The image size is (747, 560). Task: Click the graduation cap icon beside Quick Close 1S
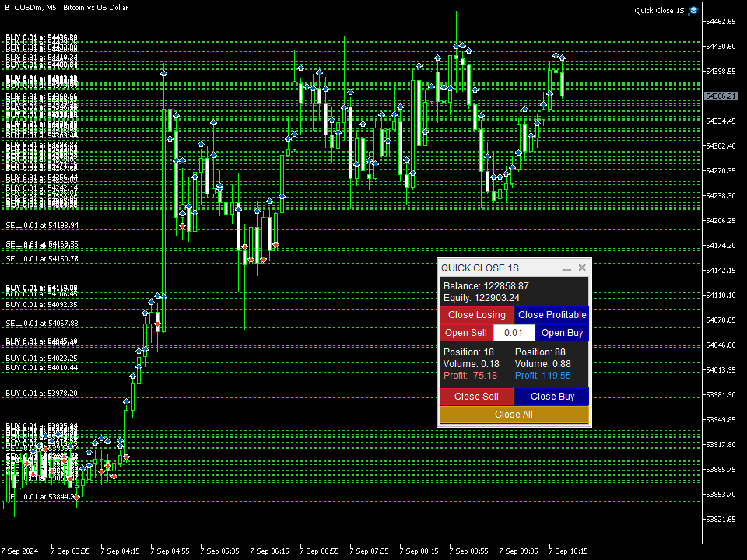pos(692,10)
